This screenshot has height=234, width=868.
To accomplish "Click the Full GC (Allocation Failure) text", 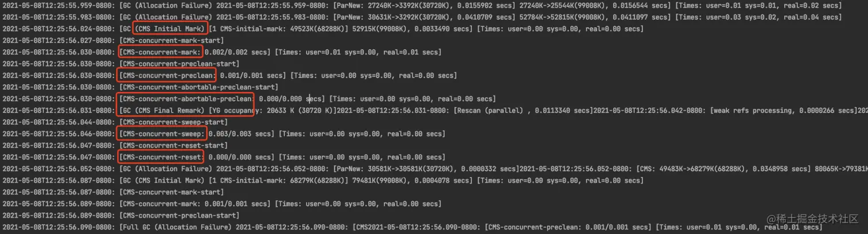I will 175,227.
